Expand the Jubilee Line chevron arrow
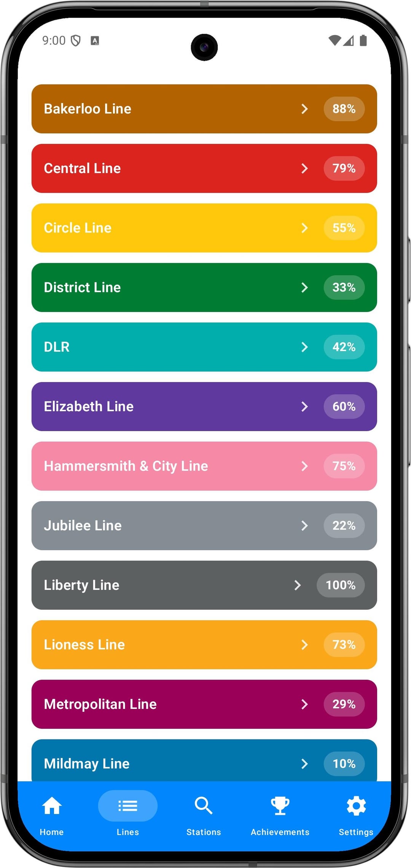 point(304,526)
